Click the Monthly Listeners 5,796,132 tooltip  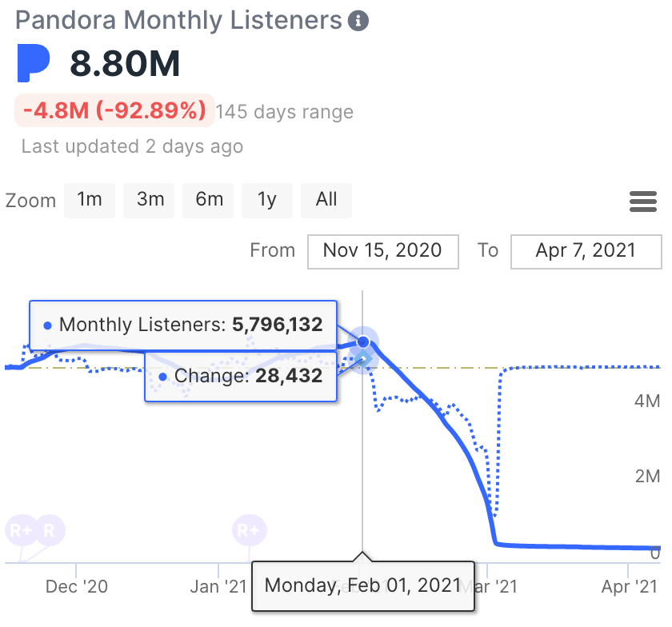tap(183, 325)
